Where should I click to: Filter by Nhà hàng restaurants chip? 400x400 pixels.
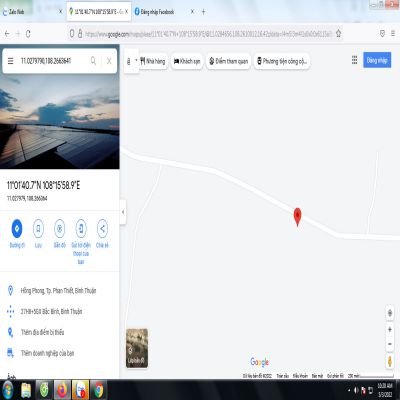click(x=153, y=61)
